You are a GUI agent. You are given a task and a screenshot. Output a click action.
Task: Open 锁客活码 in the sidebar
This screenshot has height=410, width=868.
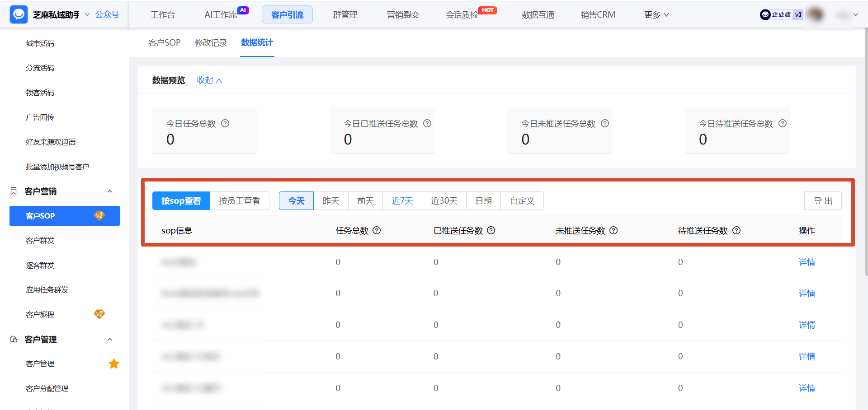[40, 93]
